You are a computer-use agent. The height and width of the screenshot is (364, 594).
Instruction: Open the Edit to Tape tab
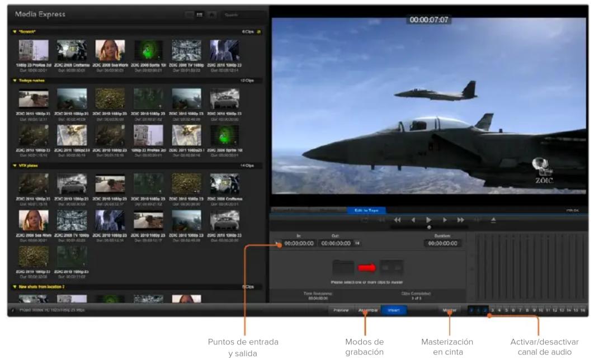[366, 210]
